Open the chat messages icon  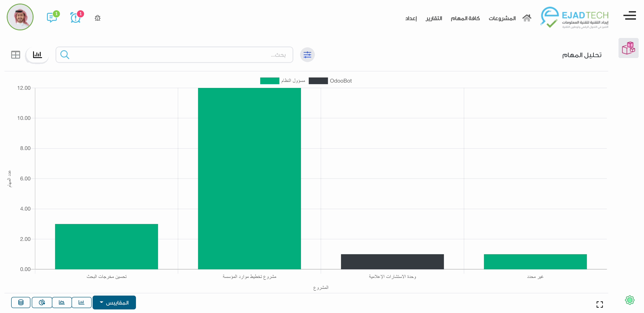pos(52,17)
